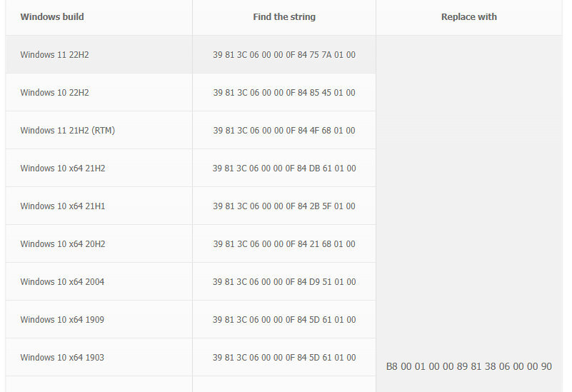Select the "Windows 11 22H2" cell

99,55
